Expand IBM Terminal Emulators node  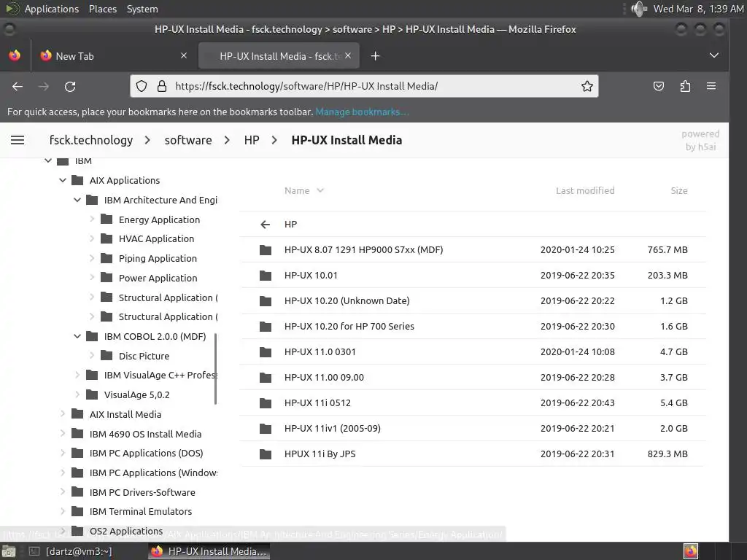tap(63, 511)
